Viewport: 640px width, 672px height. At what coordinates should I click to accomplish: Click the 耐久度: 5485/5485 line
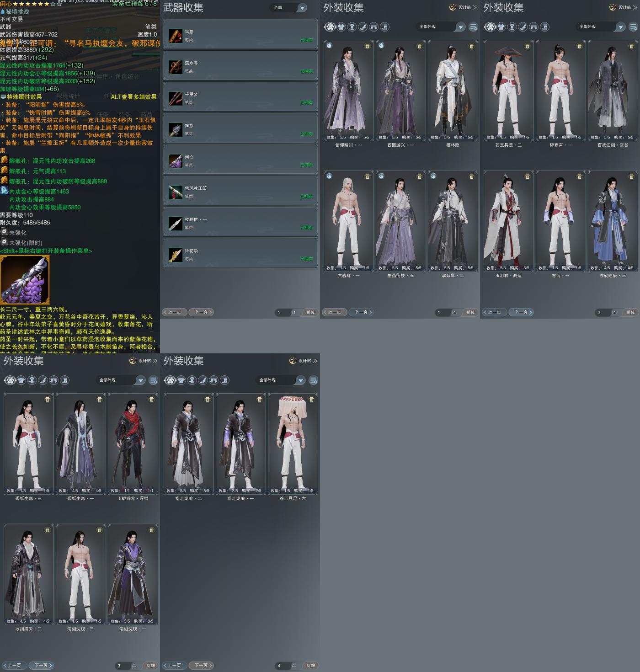click(x=25, y=223)
